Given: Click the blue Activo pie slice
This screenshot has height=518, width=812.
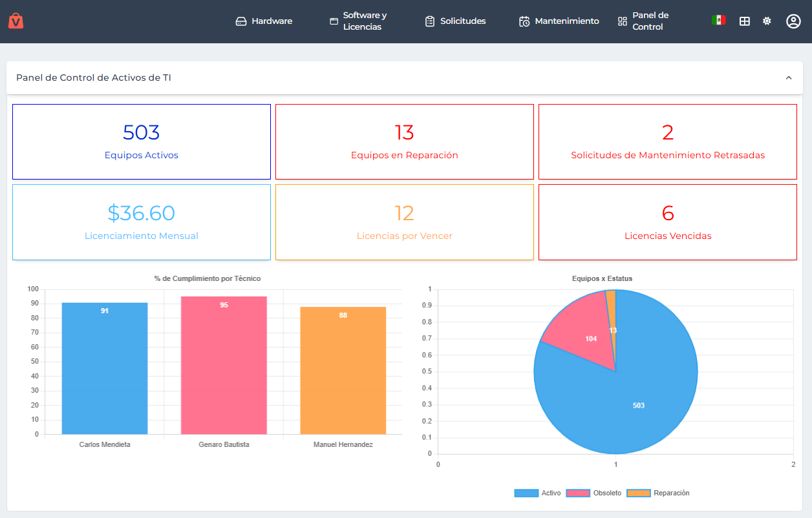Looking at the screenshot, I should (634, 407).
